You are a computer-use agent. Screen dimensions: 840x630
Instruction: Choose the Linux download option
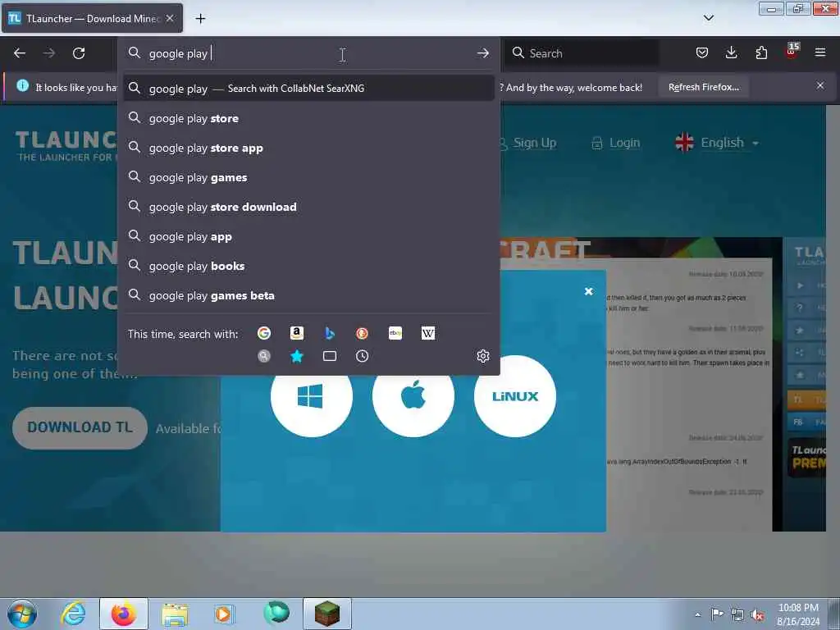coord(515,396)
